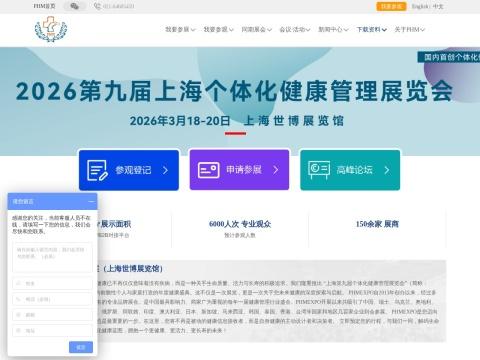Click the address field in chat widget
Image resolution: width=480 pixels, height=360 pixels.
pos(52,330)
